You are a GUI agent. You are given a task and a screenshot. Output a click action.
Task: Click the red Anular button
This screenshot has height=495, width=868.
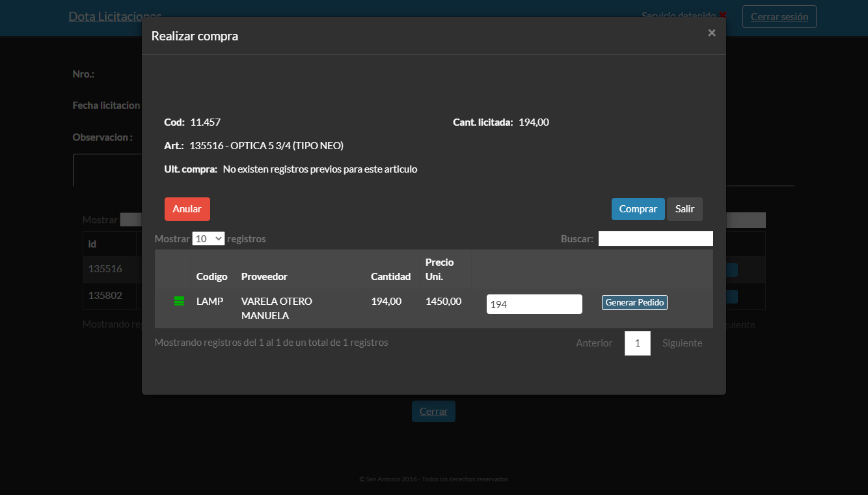(x=187, y=209)
